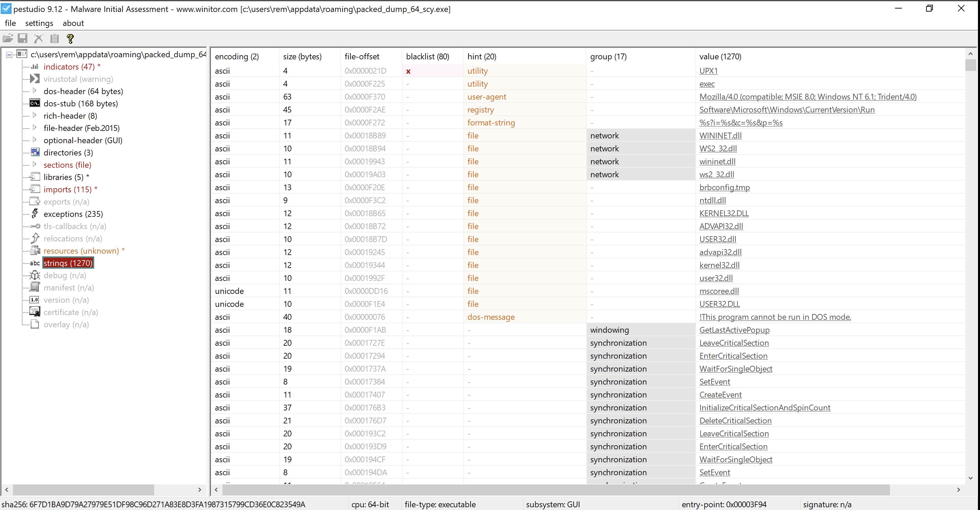Open the about menu

point(73,23)
